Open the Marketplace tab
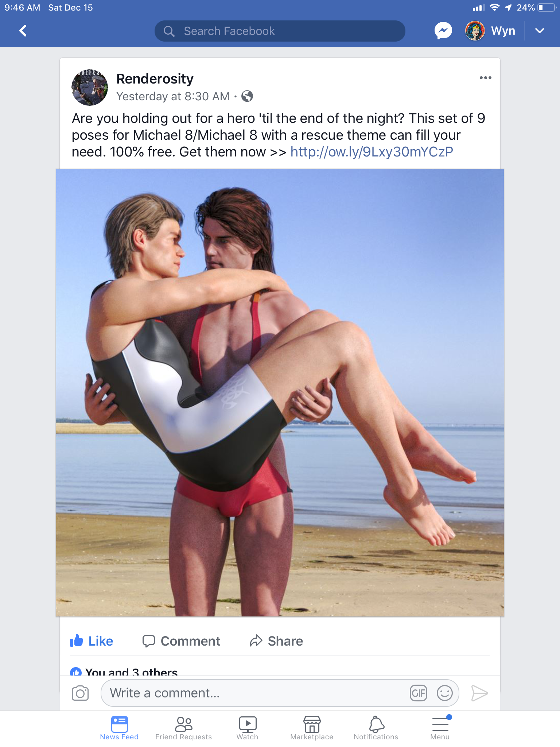 312,728
